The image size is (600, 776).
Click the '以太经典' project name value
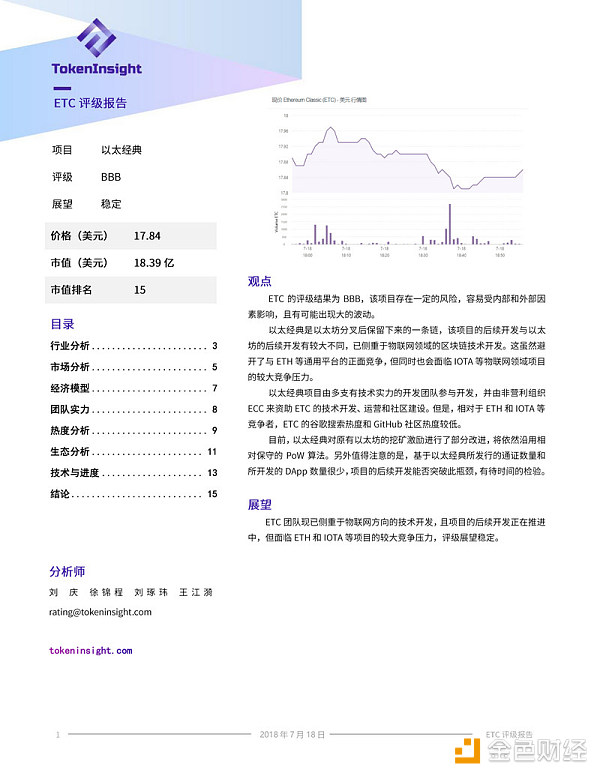coord(121,150)
